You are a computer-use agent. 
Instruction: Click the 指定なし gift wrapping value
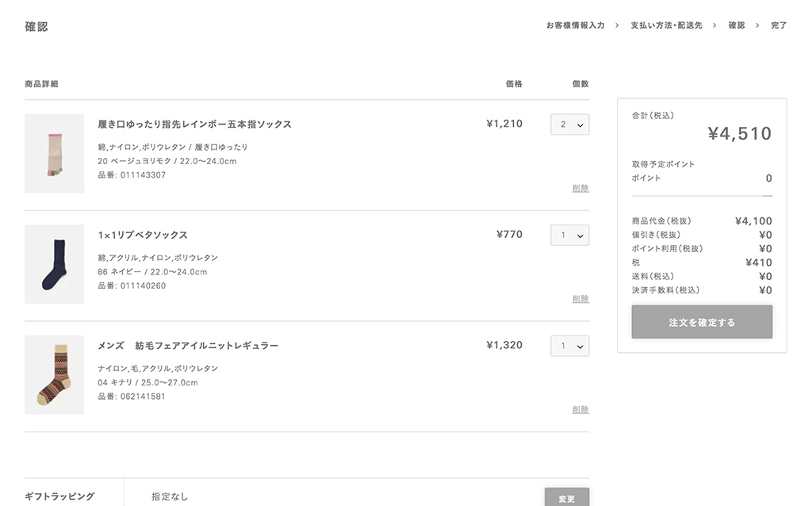(170, 497)
